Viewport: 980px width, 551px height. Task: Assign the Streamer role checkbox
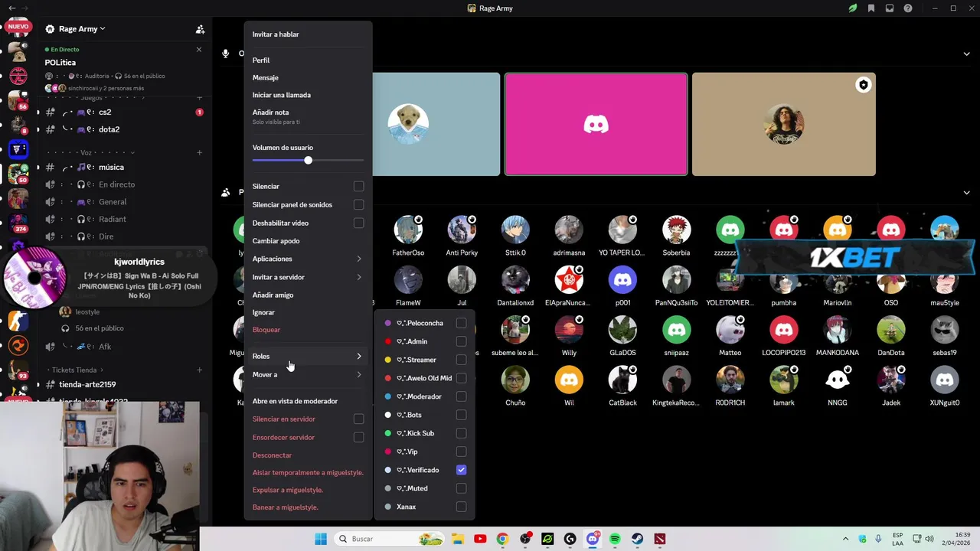461,360
